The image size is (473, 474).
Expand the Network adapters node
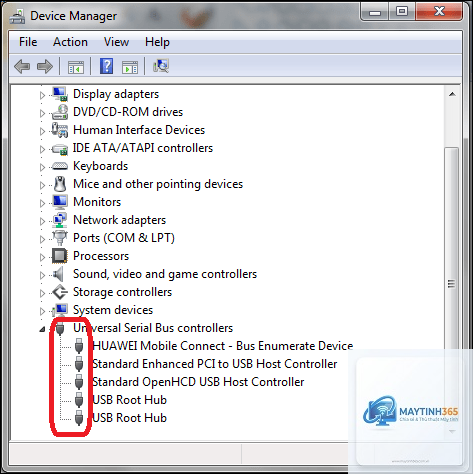42,221
